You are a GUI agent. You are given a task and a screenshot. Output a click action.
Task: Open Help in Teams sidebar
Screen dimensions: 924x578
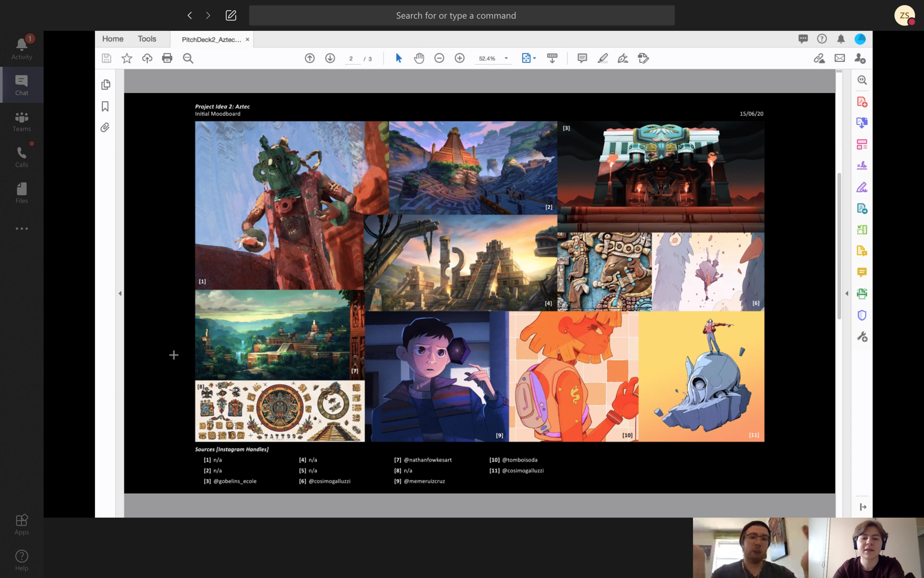click(x=22, y=560)
